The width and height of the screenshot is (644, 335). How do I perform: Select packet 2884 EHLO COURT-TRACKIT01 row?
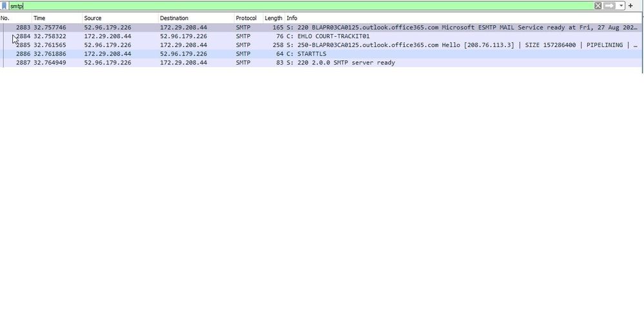321,36
